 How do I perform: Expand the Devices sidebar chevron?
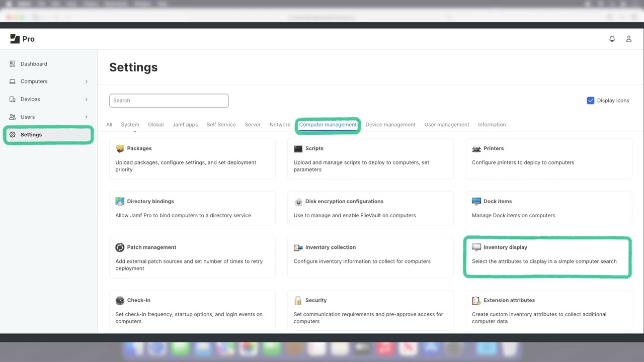click(86, 99)
